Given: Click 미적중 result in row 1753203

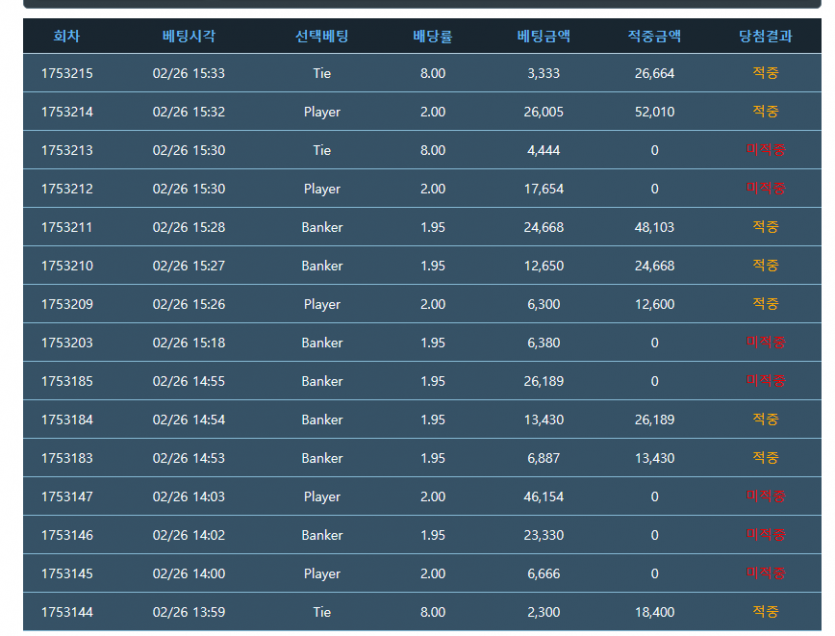Looking at the screenshot, I should click(765, 342).
